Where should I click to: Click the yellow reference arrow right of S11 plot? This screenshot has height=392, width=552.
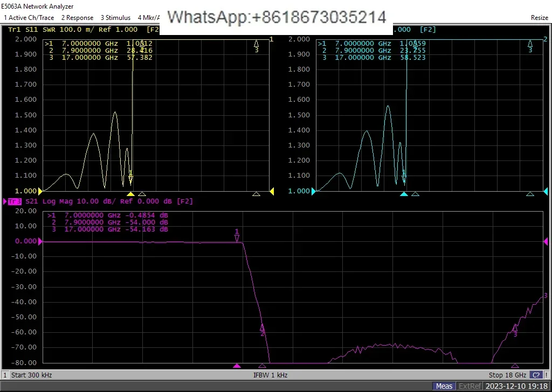pyautogui.click(x=272, y=191)
